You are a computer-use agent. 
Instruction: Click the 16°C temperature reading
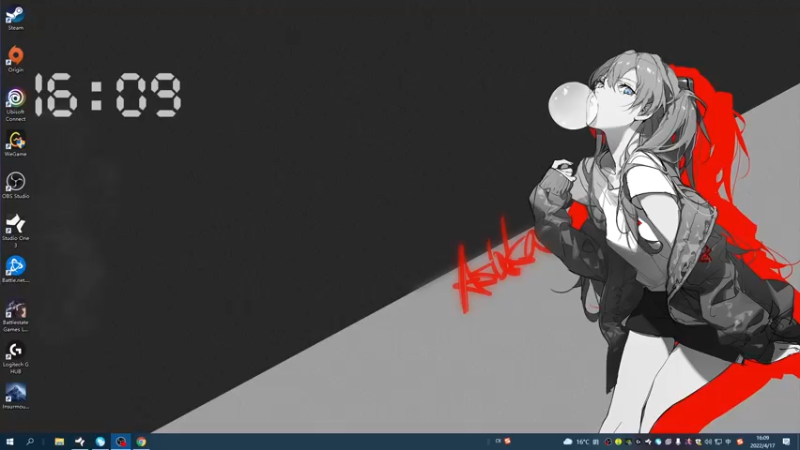tap(583, 442)
